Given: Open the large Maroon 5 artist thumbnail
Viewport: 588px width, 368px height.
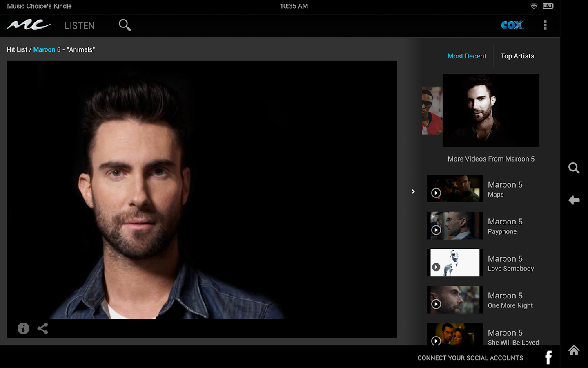Looking at the screenshot, I should click(x=491, y=110).
